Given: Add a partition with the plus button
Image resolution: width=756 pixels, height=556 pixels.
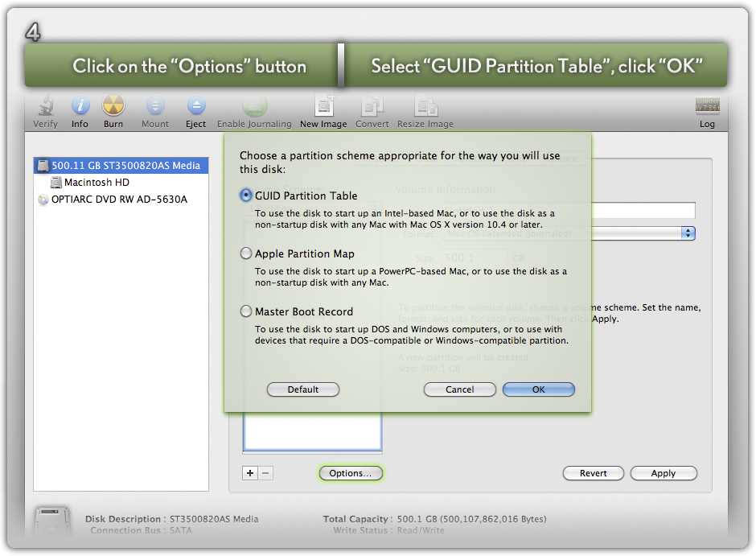Looking at the screenshot, I should coord(250,473).
